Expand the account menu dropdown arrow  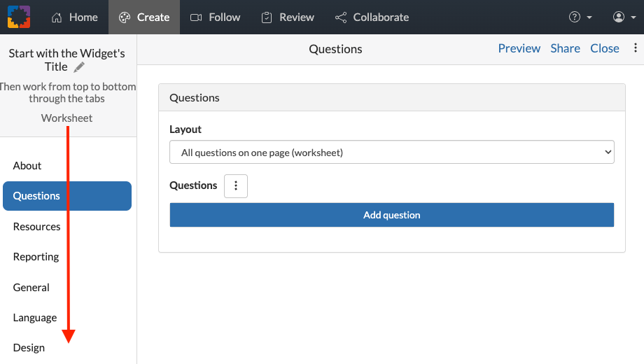(x=633, y=17)
